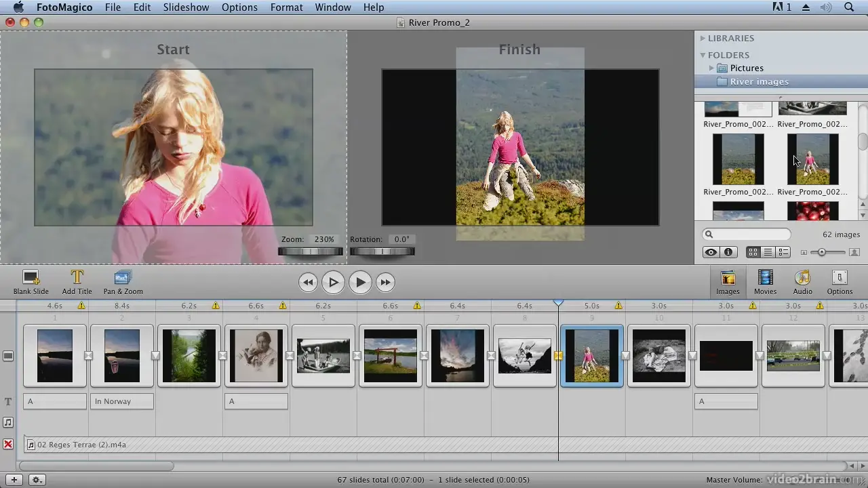Select the Add Title tool

point(77,281)
